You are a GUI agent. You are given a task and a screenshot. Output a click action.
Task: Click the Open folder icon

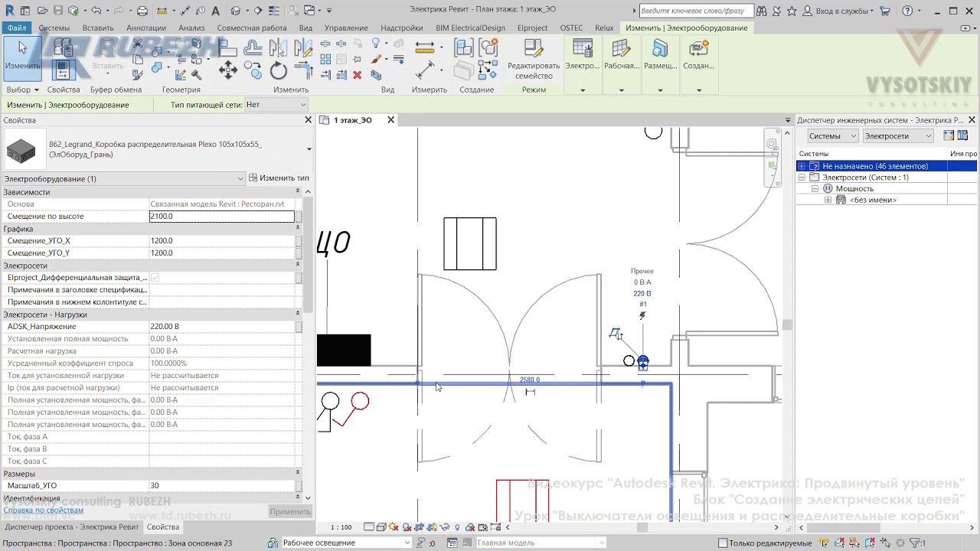click(x=43, y=11)
